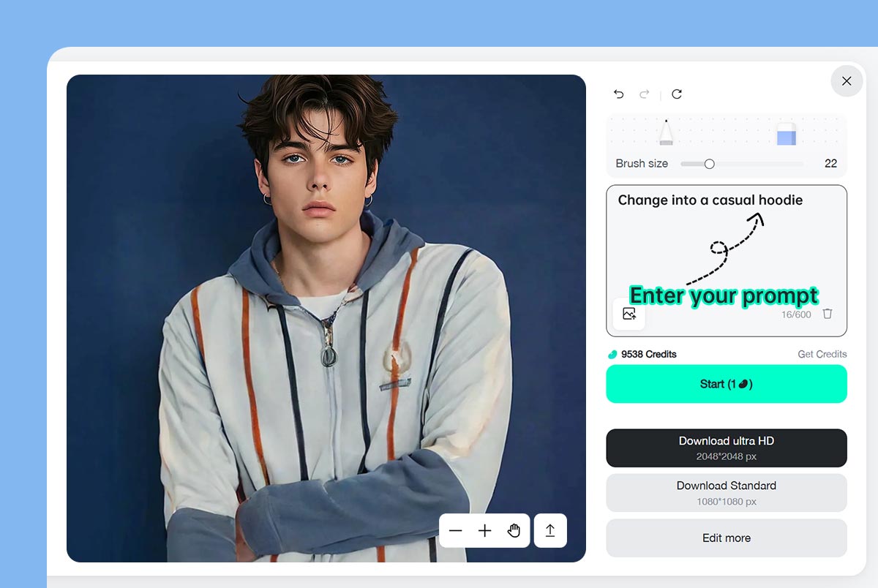Select the pencil brush tool
This screenshot has width=878, height=588.
[x=666, y=132]
